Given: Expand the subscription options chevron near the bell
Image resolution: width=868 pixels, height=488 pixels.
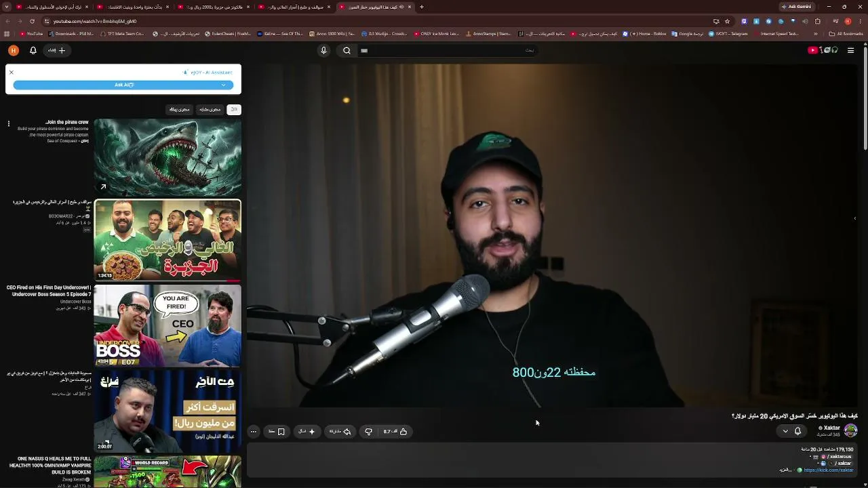Looking at the screenshot, I should 785,431.
